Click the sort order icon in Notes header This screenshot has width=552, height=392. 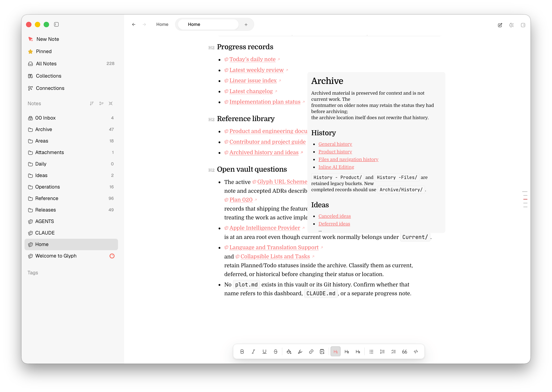tap(92, 103)
